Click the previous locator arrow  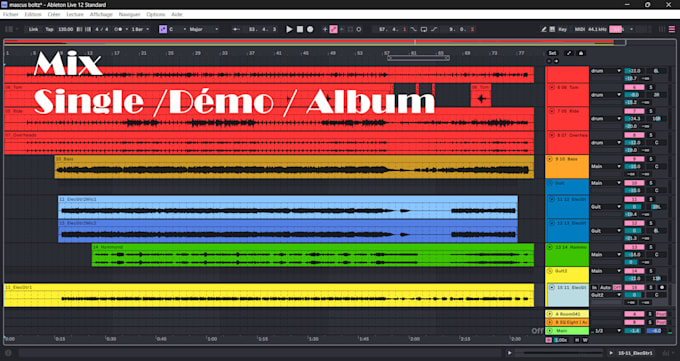(x=549, y=61)
